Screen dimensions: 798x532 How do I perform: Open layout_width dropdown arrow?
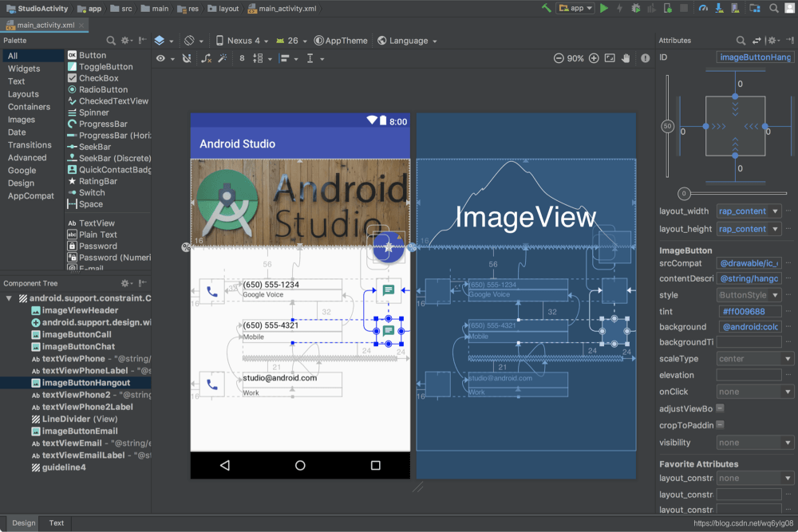click(775, 211)
